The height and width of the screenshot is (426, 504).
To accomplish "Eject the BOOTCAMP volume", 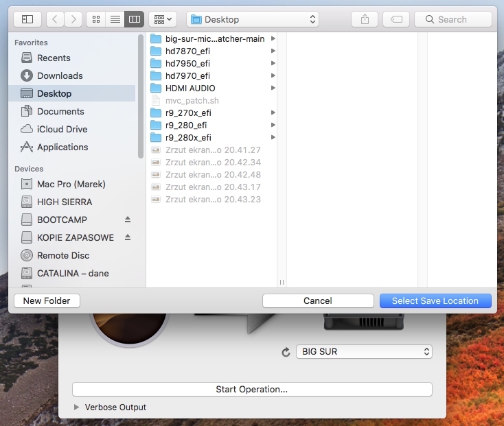I will [128, 220].
